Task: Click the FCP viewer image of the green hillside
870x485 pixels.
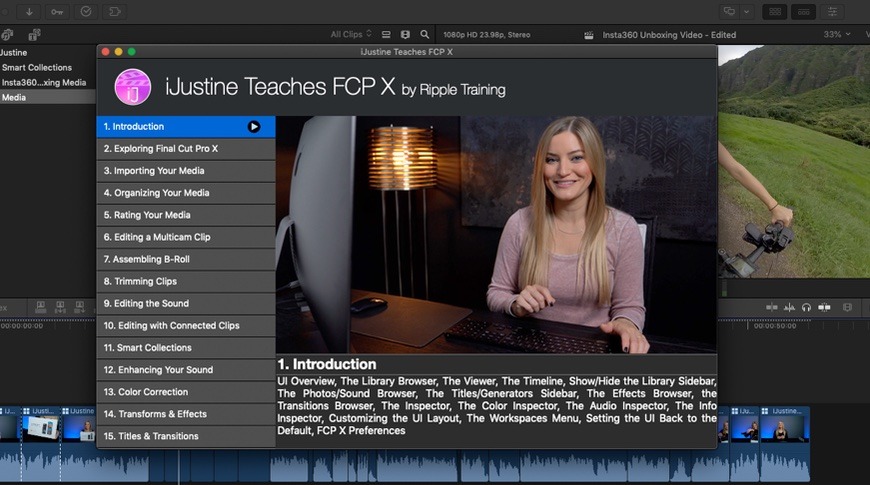Action: pyautogui.click(x=793, y=161)
